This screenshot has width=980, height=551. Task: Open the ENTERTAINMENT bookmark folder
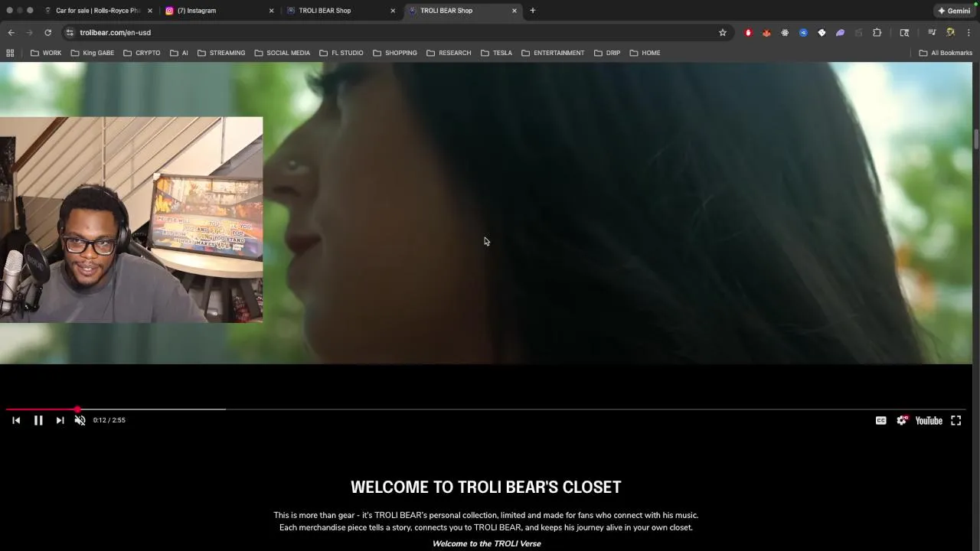click(x=553, y=53)
